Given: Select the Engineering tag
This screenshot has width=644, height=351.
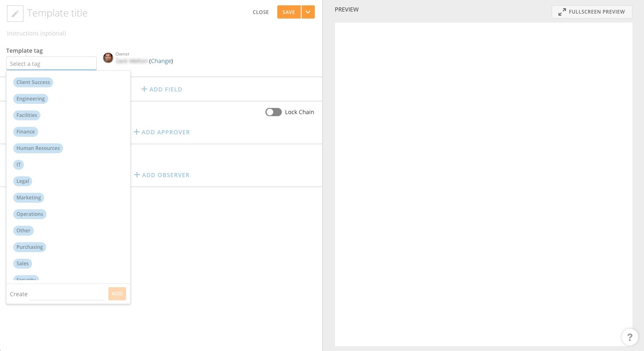Looking at the screenshot, I should point(30,99).
